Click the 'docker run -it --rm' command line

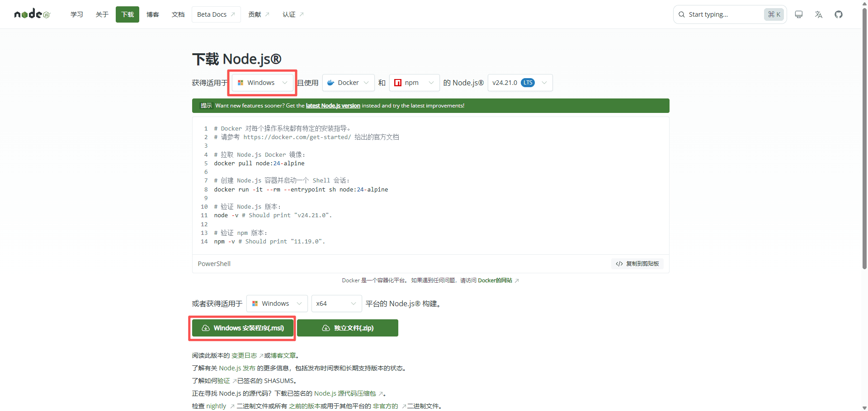(301, 190)
